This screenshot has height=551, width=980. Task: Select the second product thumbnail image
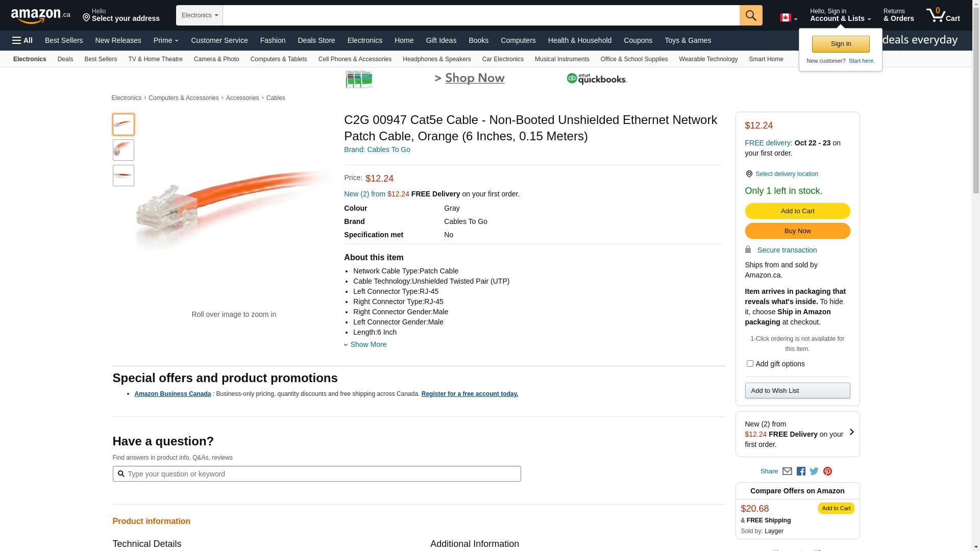pos(124,150)
